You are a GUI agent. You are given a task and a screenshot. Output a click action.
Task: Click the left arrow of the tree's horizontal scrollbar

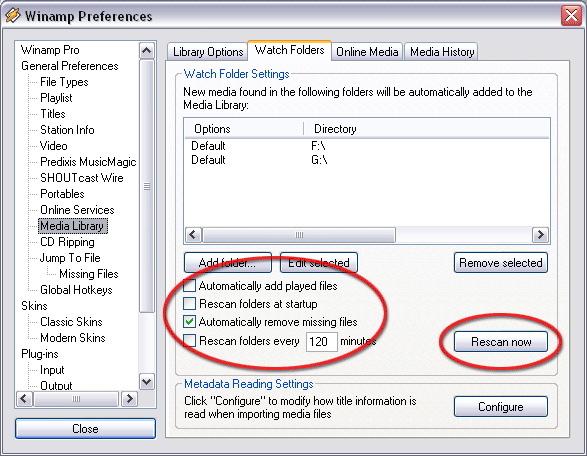pos(24,399)
